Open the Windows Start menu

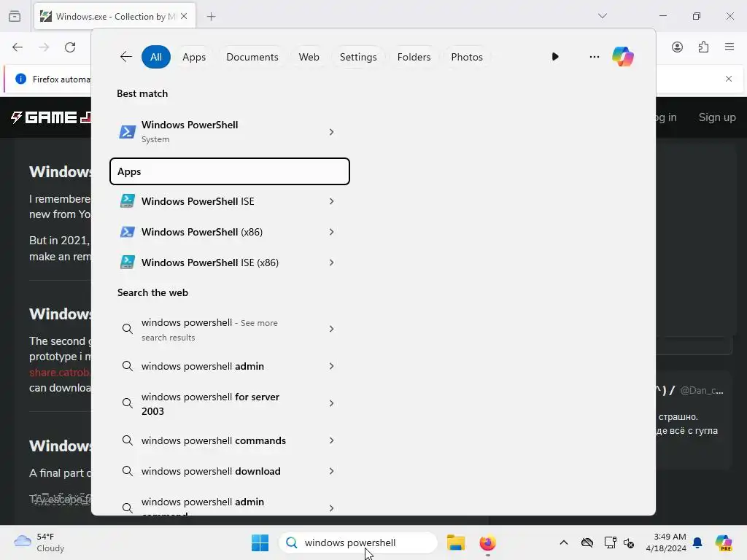(260, 542)
